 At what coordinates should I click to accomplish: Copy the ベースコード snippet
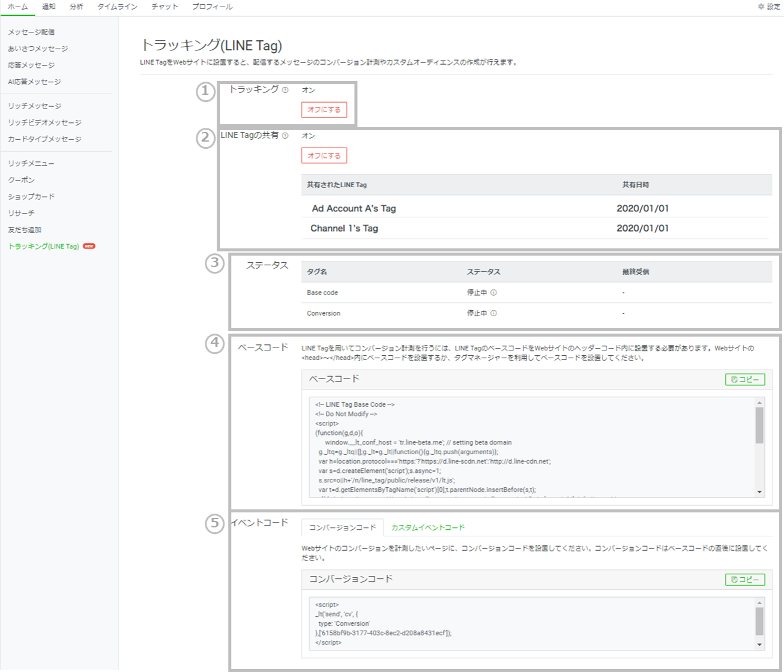point(745,379)
